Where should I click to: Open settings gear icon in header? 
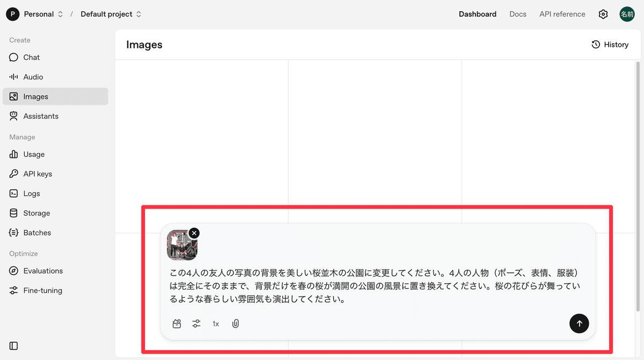(x=603, y=15)
